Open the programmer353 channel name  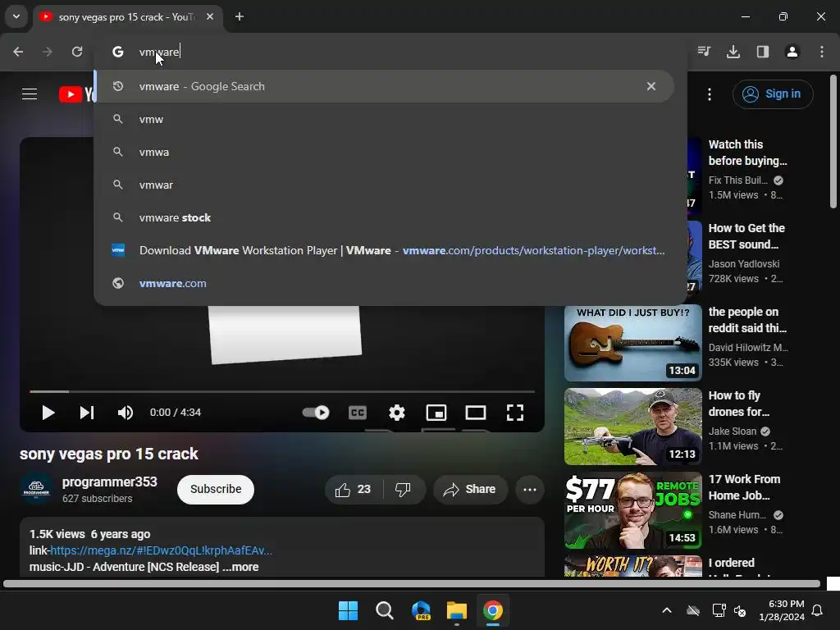click(109, 482)
